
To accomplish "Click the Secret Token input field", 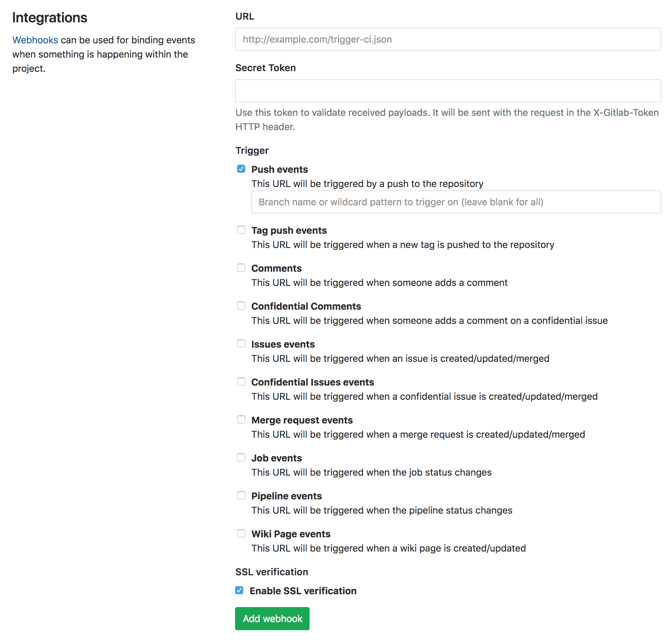I will [447, 90].
